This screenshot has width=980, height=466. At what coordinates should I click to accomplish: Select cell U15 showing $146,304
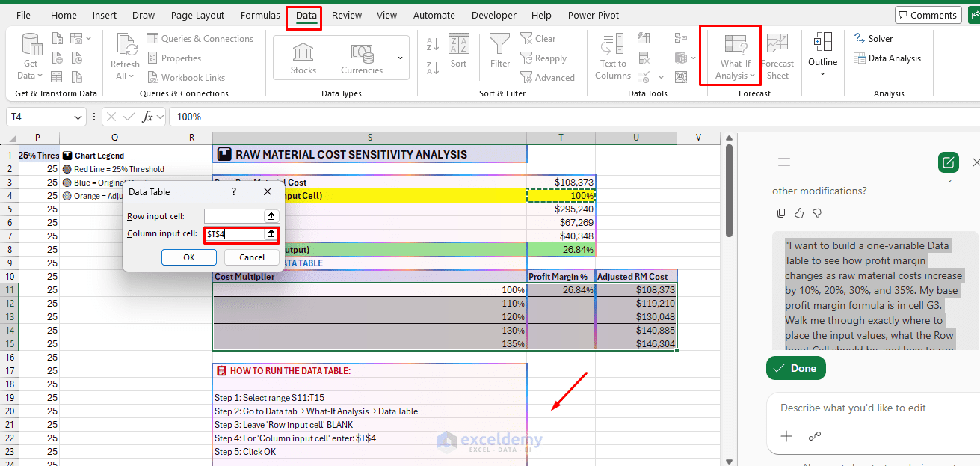coord(637,344)
